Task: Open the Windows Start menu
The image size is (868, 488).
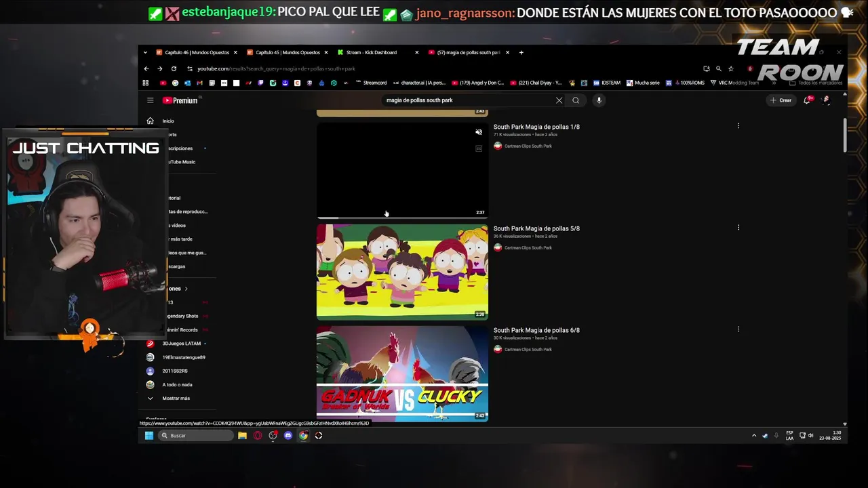Action: [149, 436]
